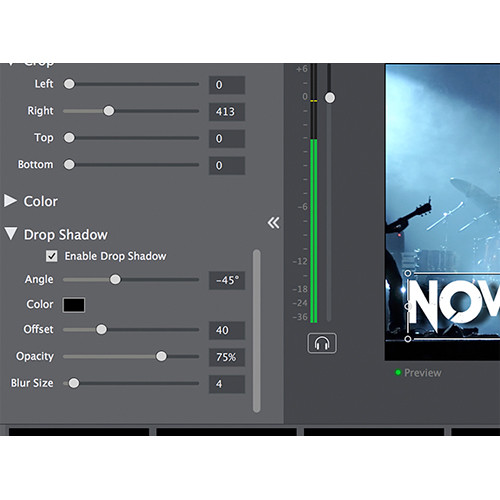Click the Crop Right slider handle
Screen dimensions: 500x500
[109, 111]
